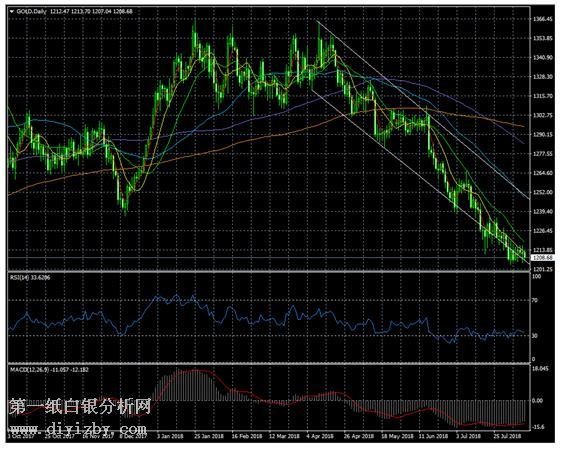Click the 1366.45 price scale label
Image resolution: width=561 pixels, height=449 pixels.
[x=542, y=19]
